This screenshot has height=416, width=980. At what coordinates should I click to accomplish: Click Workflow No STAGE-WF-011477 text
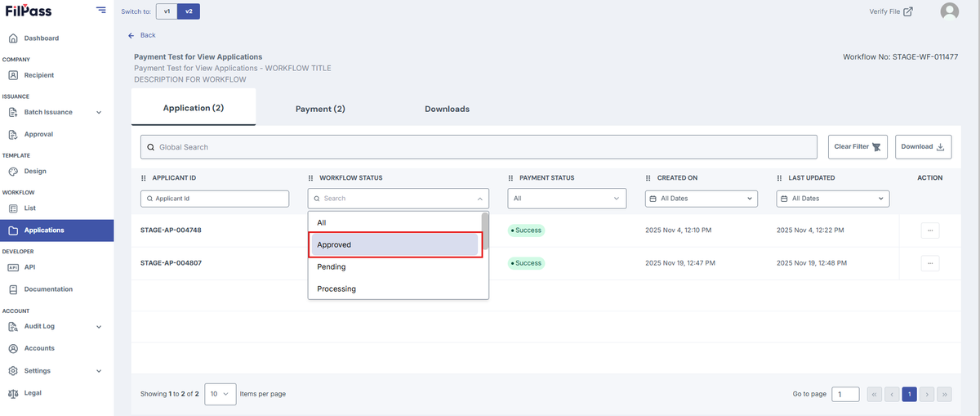(x=901, y=57)
